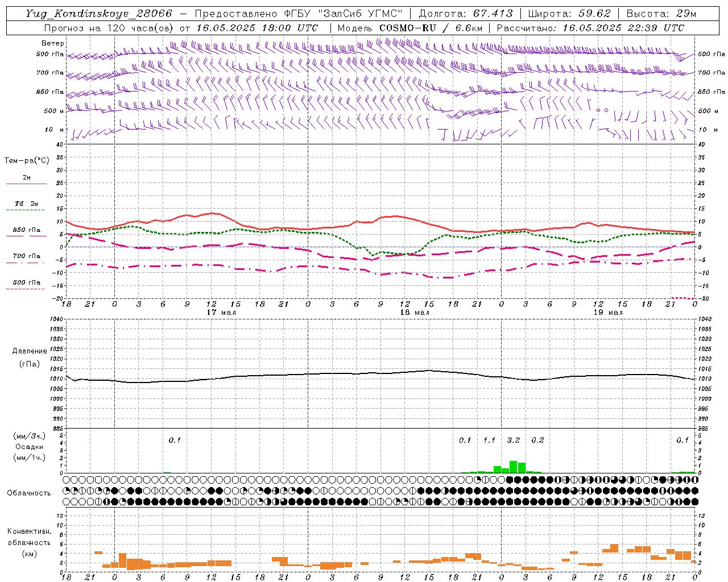728x582 pixels.
Task: Select the forecast start time 16.05.2025 18:00 UTC
Action: (x=257, y=28)
